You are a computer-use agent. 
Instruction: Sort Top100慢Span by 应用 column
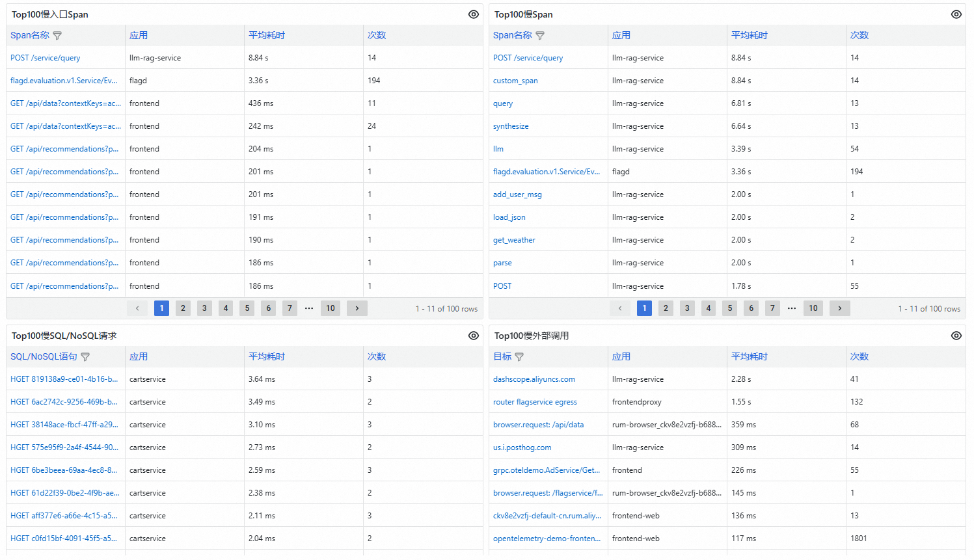coord(621,35)
